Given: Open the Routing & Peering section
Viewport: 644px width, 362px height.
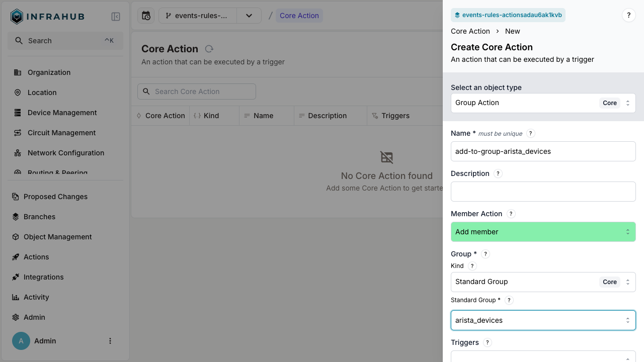Looking at the screenshot, I should point(56,172).
